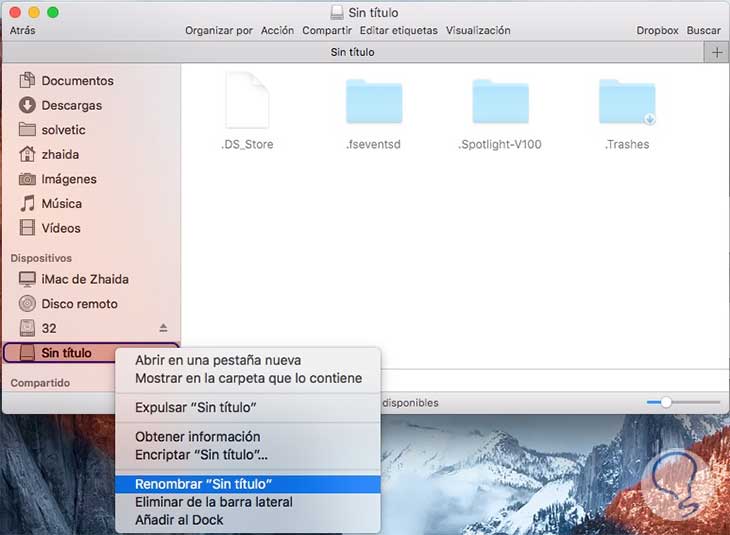
Task: Open the Dropbox toolbar menu
Action: [657, 30]
